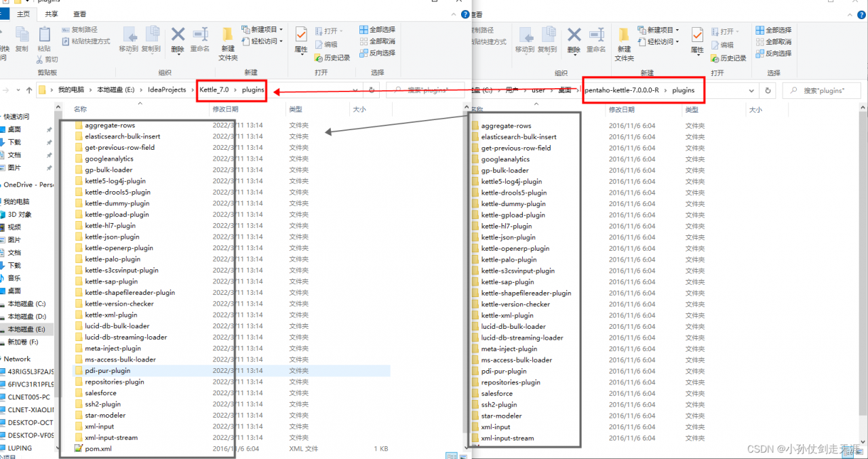
Task: Click 重命名 in the right window ribbon
Action: pos(596,39)
